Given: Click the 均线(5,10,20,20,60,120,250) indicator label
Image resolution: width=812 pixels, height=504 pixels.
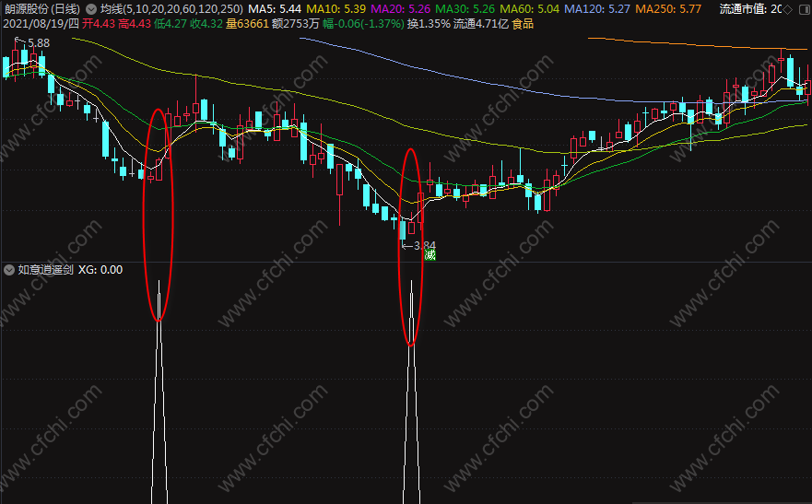Looking at the screenshot, I should [171, 9].
